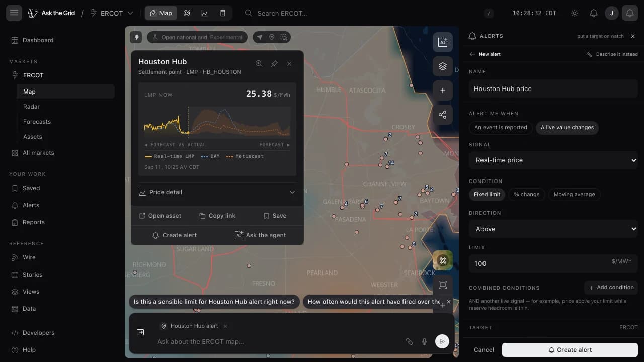
Task: Select the Map tab in top bar
Action: point(161,13)
